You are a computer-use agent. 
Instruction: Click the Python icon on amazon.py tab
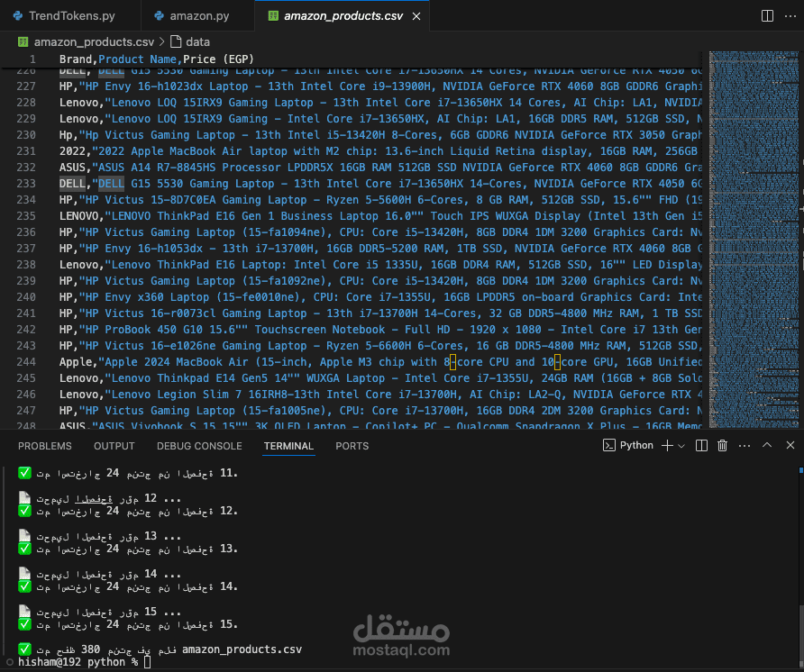(160, 16)
